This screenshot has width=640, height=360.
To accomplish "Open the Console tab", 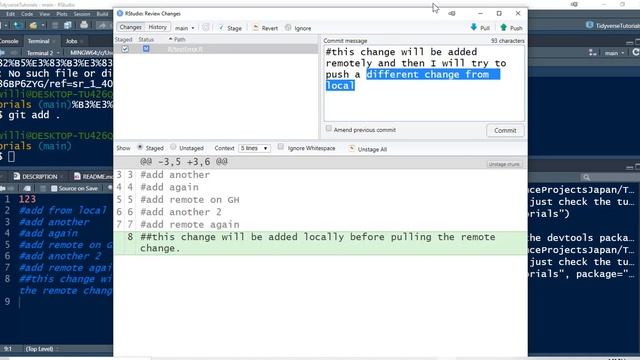I will coord(9,41).
